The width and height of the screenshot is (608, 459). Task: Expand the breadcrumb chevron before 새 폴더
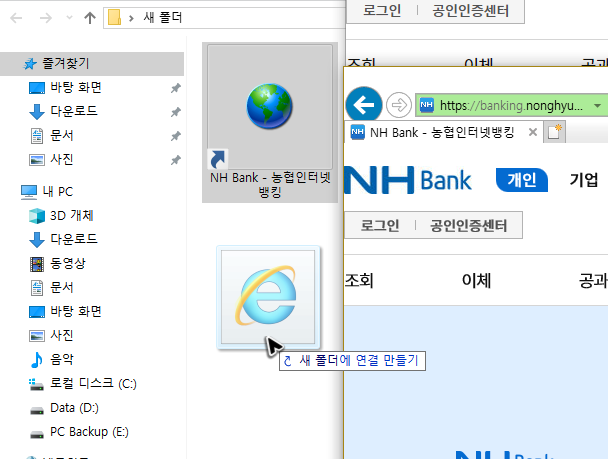pos(131,18)
